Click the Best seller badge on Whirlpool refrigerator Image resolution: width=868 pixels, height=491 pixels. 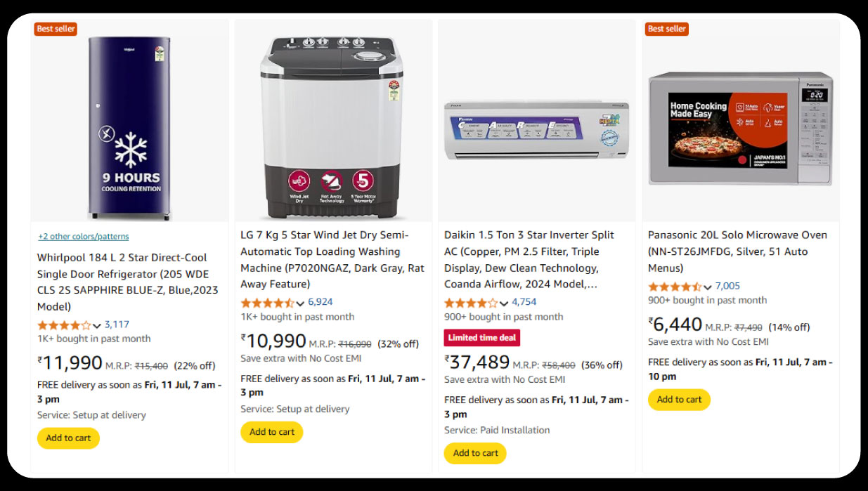coord(56,29)
